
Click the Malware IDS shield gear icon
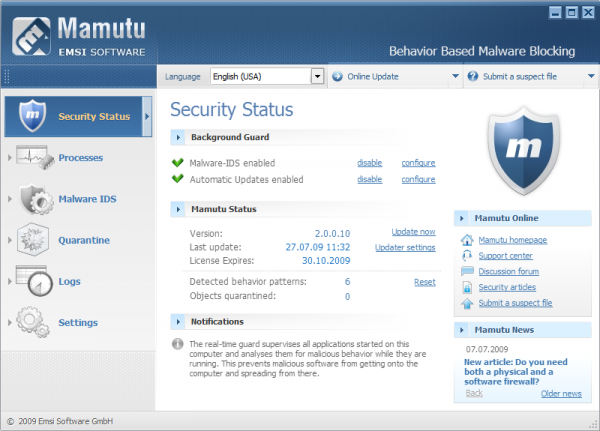[36, 199]
